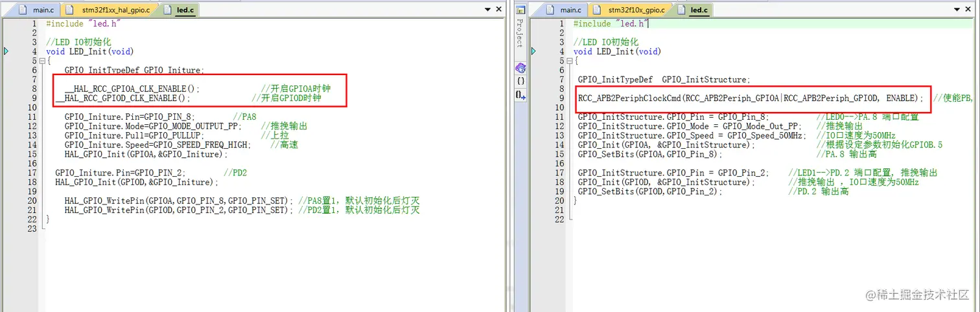
Task: Open the Functions {} panel icon
Action: tap(520, 82)
